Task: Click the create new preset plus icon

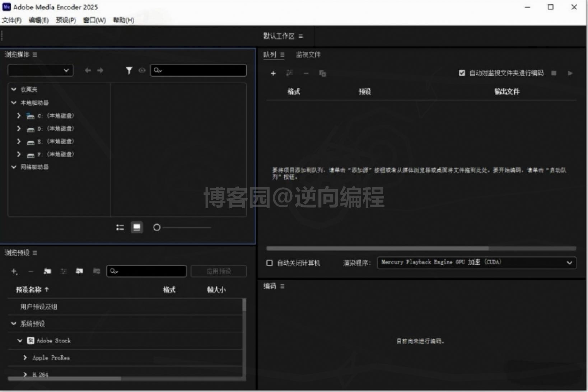Action: (x=14, y=271)
